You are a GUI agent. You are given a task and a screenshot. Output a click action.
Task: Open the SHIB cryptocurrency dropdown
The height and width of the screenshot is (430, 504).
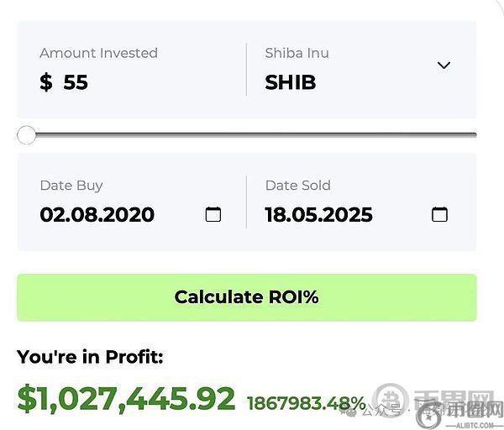pyautogui.click(x=291, y=82)
